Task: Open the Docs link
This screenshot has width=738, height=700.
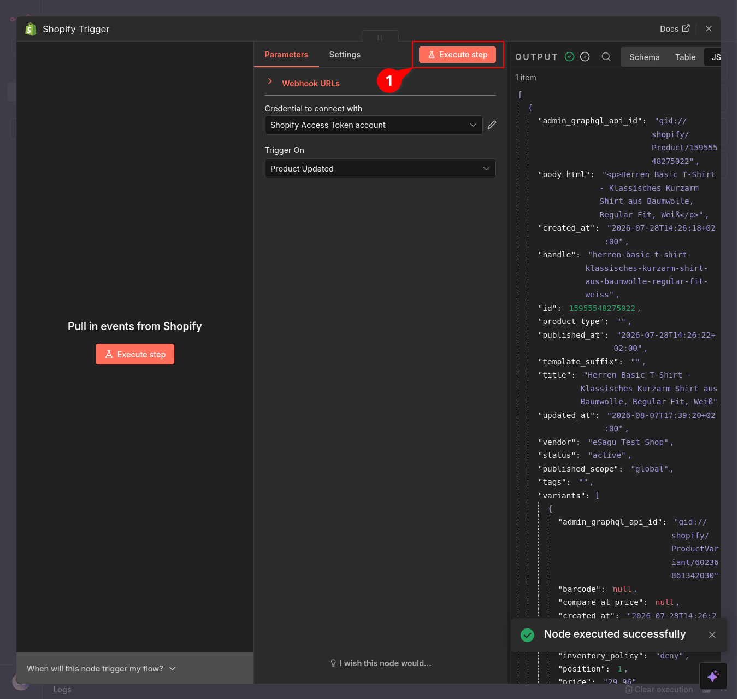Action: point(675,29)
